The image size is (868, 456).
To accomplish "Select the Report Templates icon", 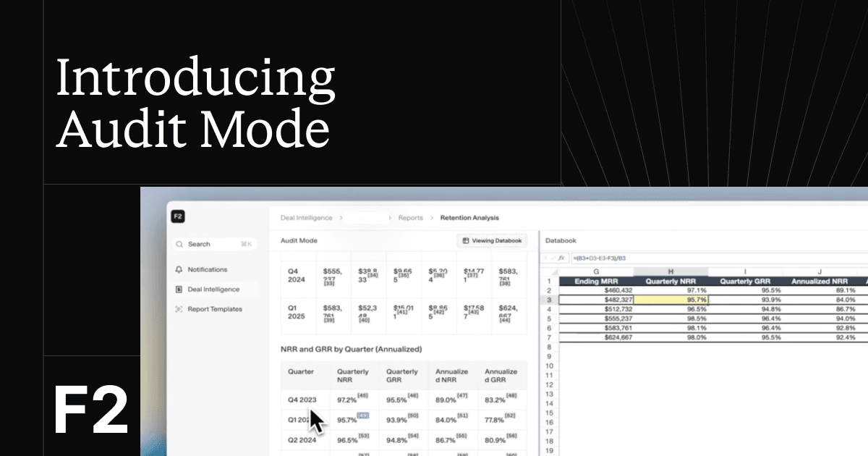I will coord(179,308).
